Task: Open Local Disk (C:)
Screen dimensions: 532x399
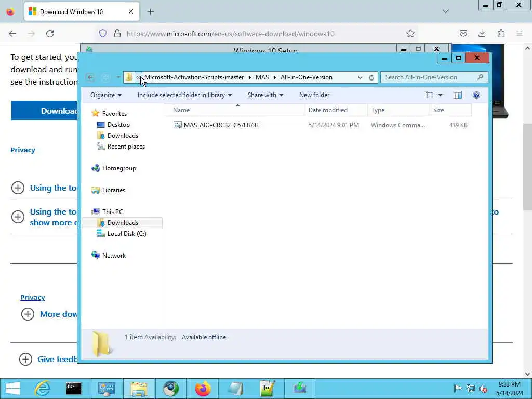Action: (x=127, y=233)
